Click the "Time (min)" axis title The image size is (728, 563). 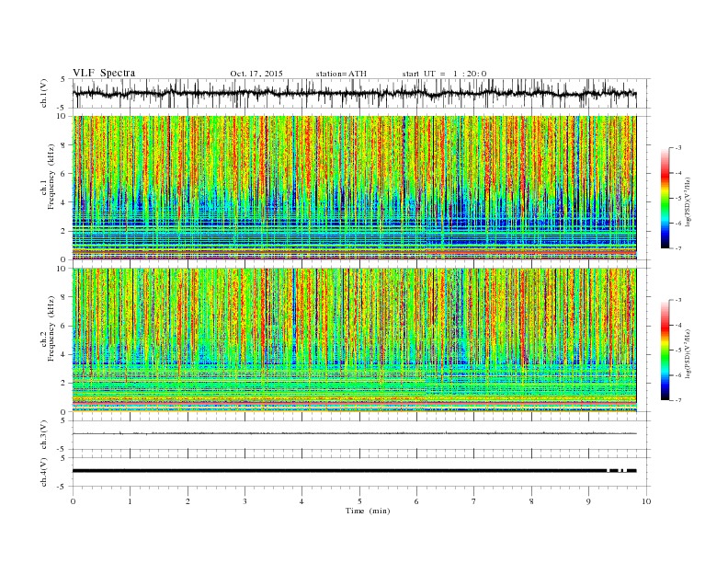[368, 511]
